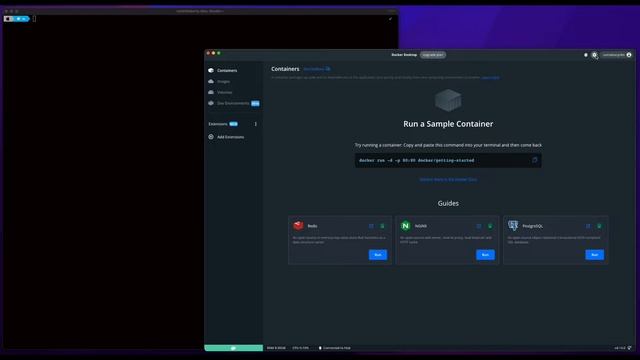Viewport: 640px width, 360px height.
Task: Click the link below the docker run command
Action: 448,180
